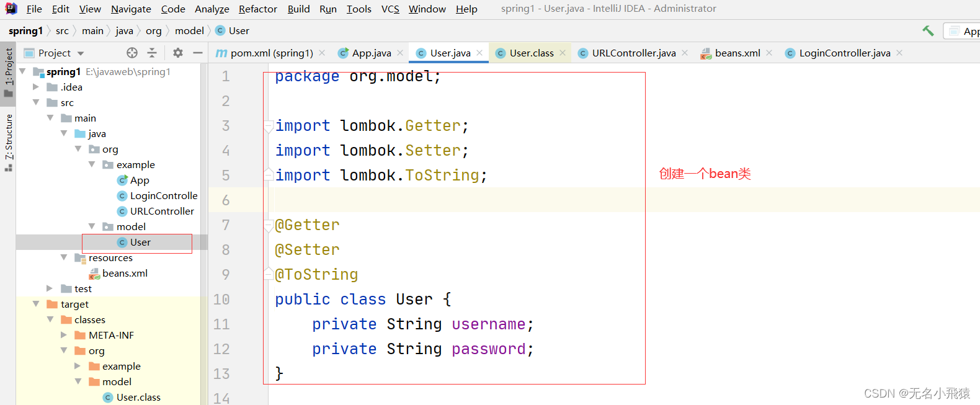Collapse the model package under src
This screenshot has width=980, height=405.
coord(92,226)
